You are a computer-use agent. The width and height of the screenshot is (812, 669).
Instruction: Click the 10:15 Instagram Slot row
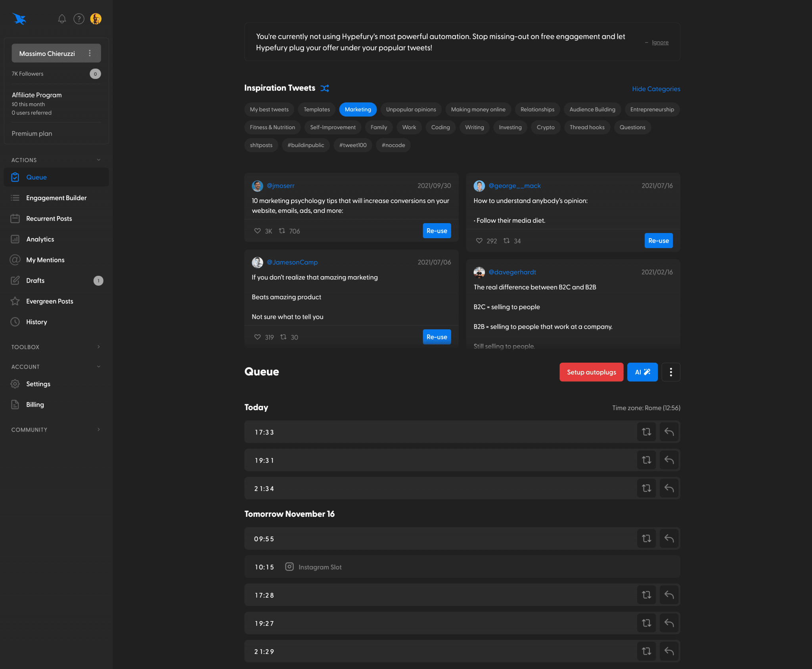tap(462, 567)
